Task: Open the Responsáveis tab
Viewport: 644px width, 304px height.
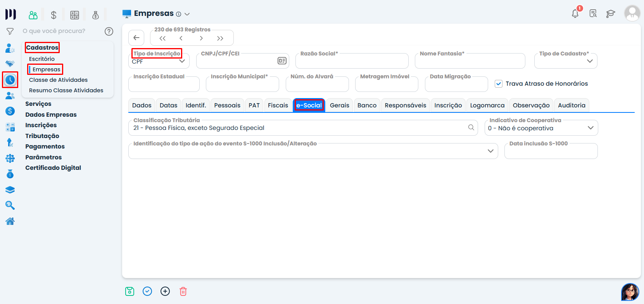Action: (x=405, y=105)
